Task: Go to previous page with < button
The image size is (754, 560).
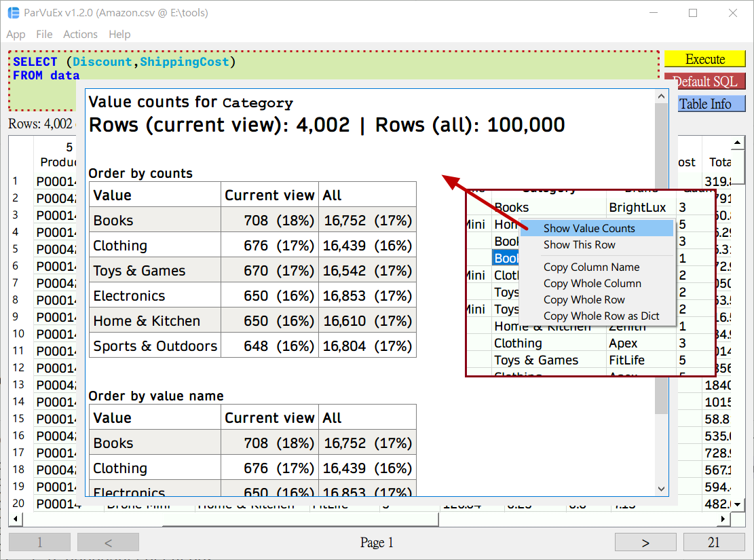Action: pos(108,542)
